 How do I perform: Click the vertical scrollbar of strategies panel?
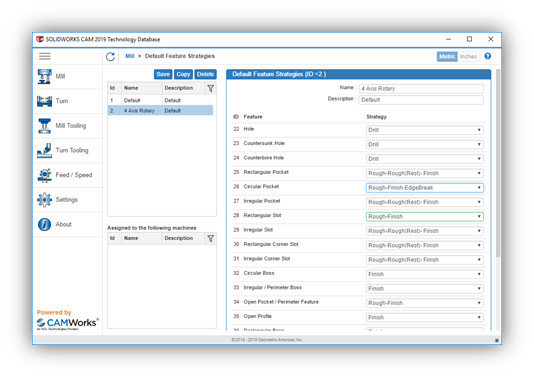pyautogui.click(x=498, y=163)
